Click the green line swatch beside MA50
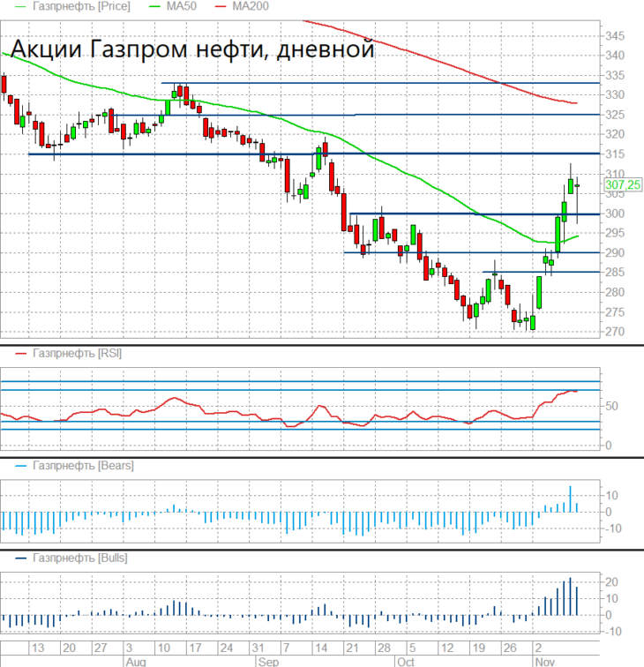Viewport: 644px width, 667px height. [x=154, y=7]
